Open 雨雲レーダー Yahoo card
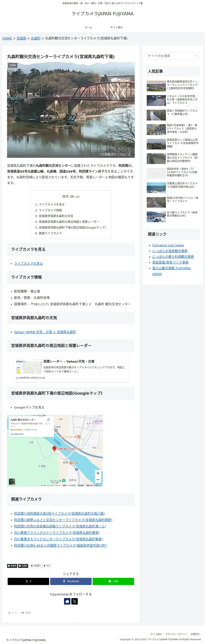The width and height of the screenshot is (205, 644). tap(71, 370)
